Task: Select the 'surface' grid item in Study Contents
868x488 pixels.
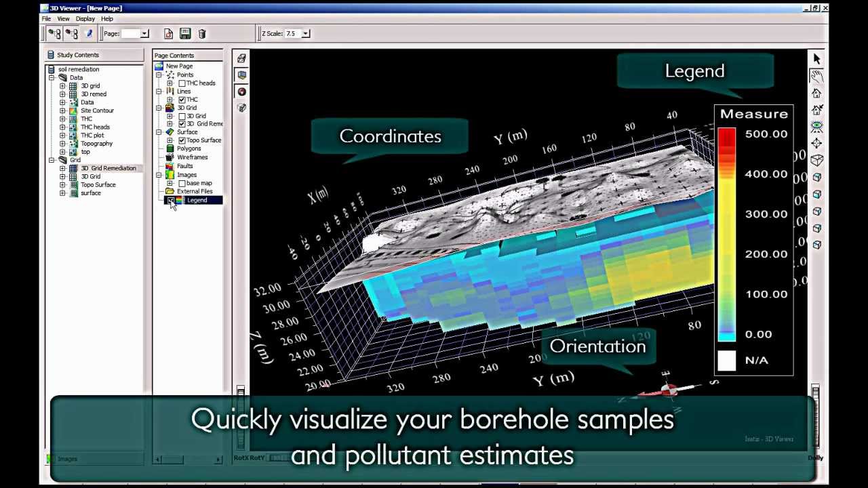Action: 91,193
